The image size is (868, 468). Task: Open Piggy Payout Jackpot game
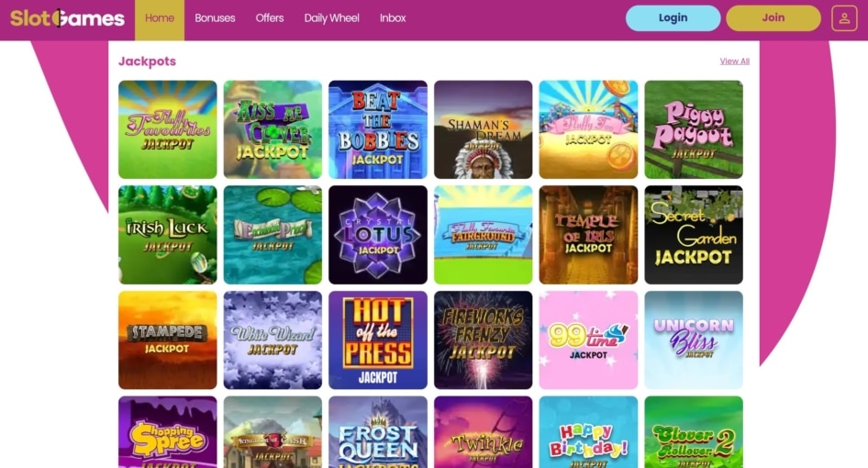(x=694, y=129)
